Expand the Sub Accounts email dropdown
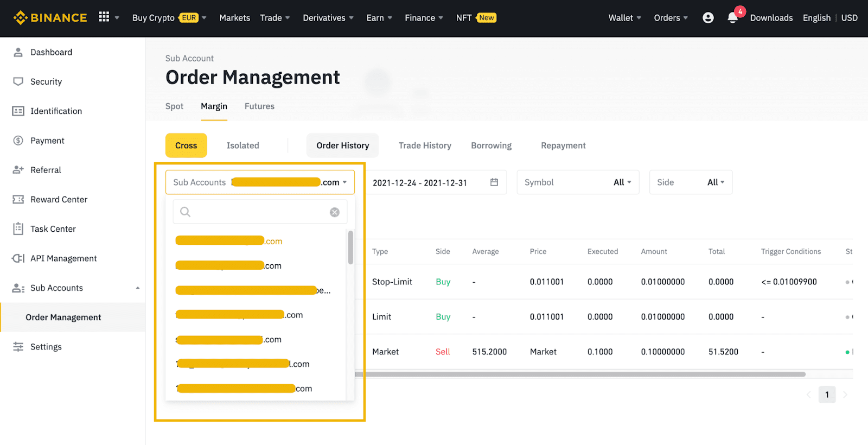Viewport: 868px width, 445px height. (260, 182)
